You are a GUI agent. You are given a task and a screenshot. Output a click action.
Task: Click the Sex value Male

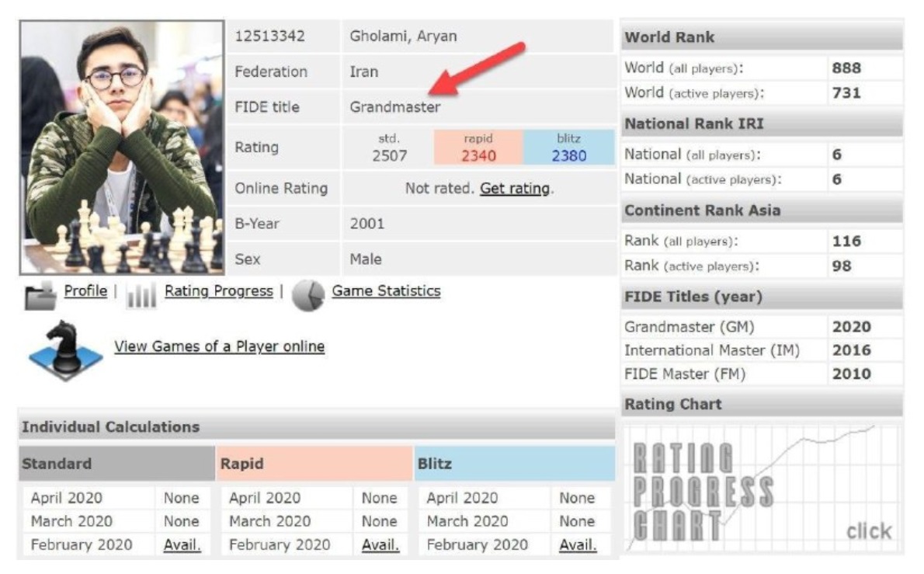click(366, 259)
